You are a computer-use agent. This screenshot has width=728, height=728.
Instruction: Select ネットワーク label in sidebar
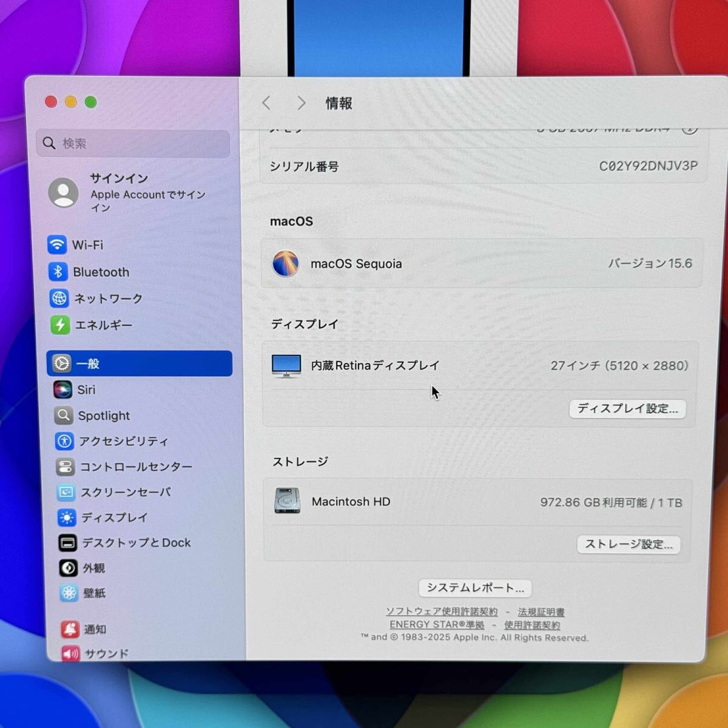(x=109, y=298)
